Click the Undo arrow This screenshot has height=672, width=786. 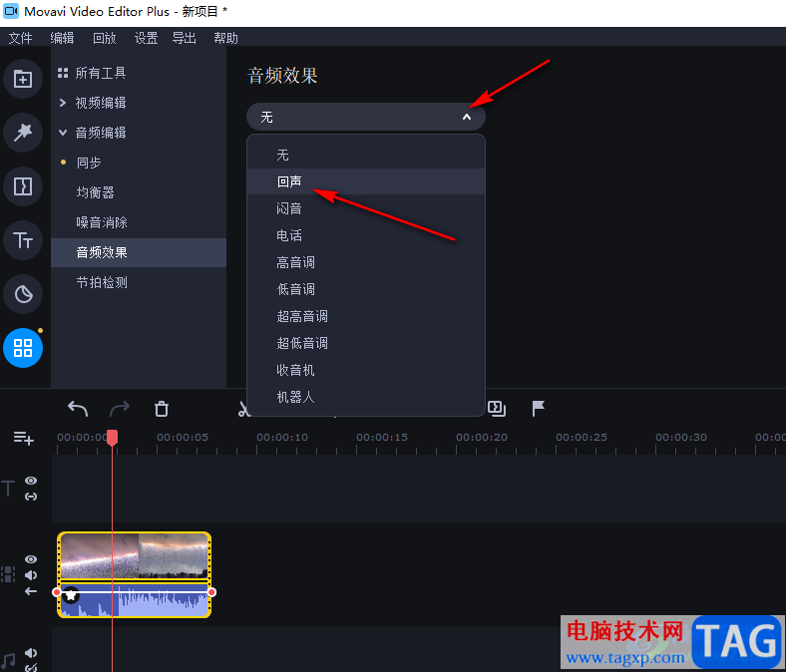click(78, 409)
